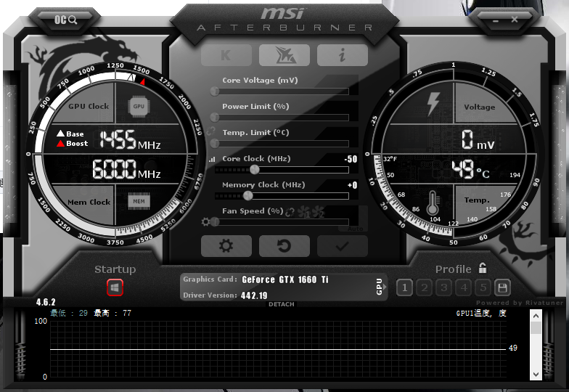Click Memory Clock slider knob

(x=248, y=196)
